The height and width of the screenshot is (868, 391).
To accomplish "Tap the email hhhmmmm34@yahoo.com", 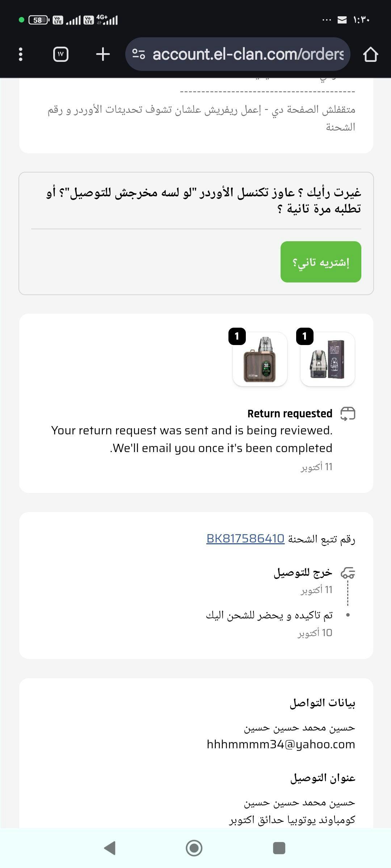I will coord(281,744).
